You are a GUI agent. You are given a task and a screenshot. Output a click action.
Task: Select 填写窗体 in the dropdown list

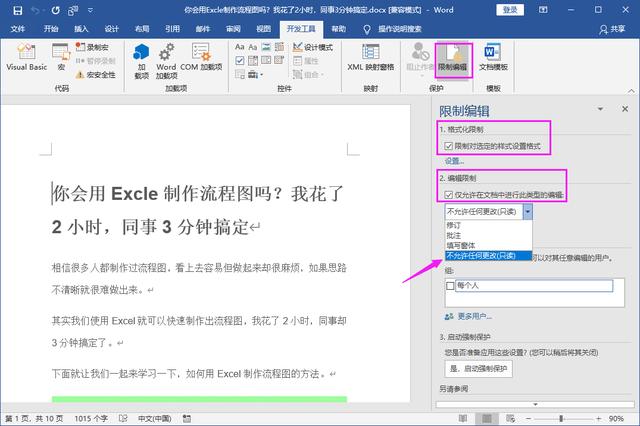[488, 246]
